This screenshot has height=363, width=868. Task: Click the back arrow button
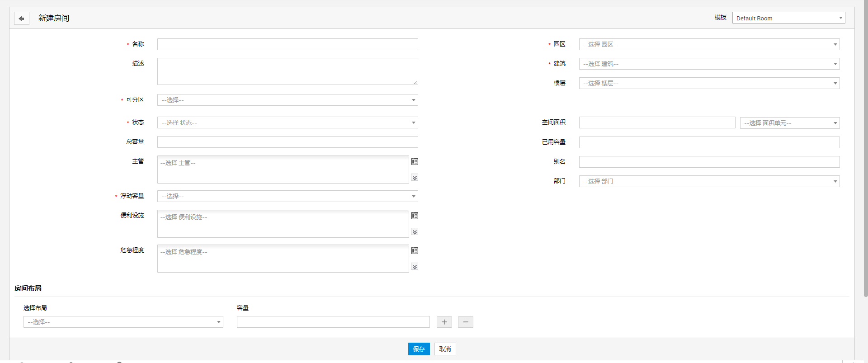click(x=21, y=19)
